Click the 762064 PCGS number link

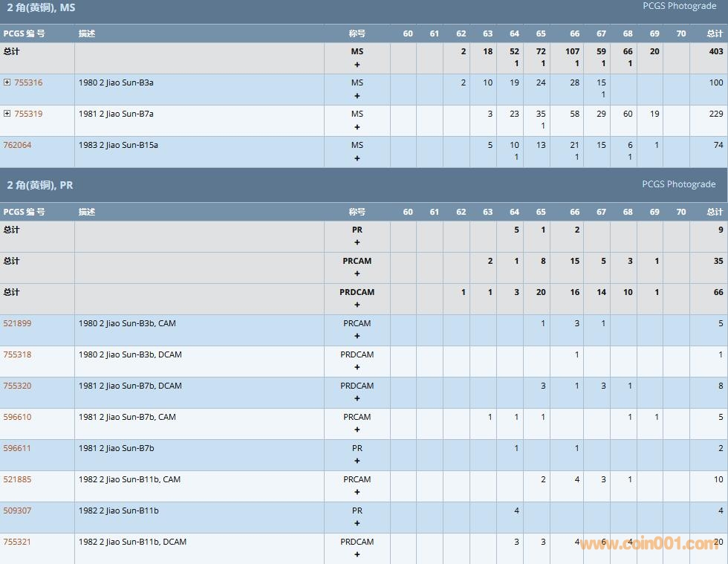pos(18,145)
